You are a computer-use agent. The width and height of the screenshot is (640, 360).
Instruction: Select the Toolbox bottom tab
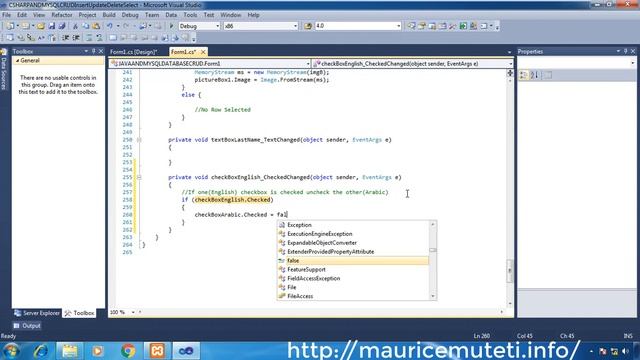pyautogui.click(x=80, y=313)
